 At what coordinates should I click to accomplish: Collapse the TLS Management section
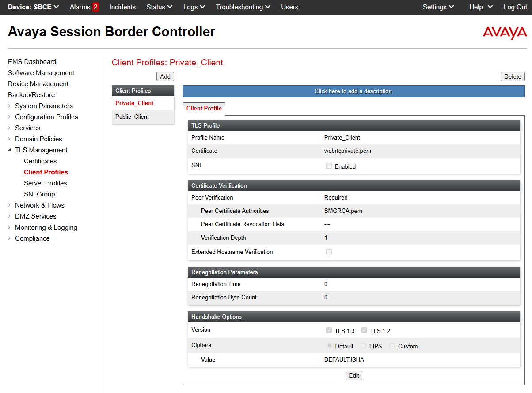[10, 150]
